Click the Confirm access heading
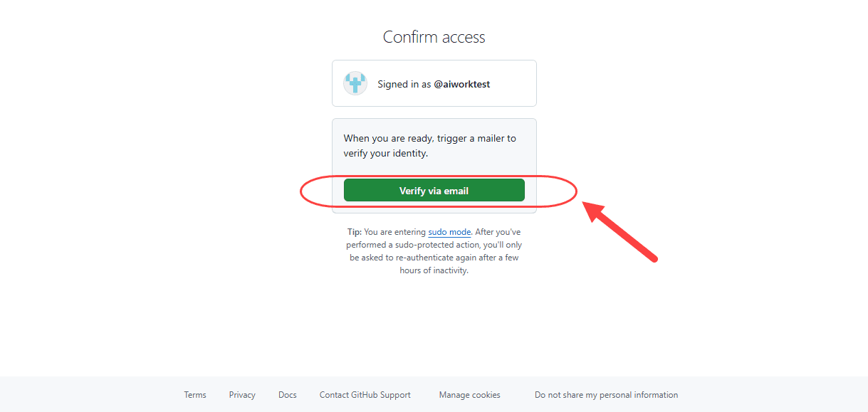 click(x=434, y=37)
